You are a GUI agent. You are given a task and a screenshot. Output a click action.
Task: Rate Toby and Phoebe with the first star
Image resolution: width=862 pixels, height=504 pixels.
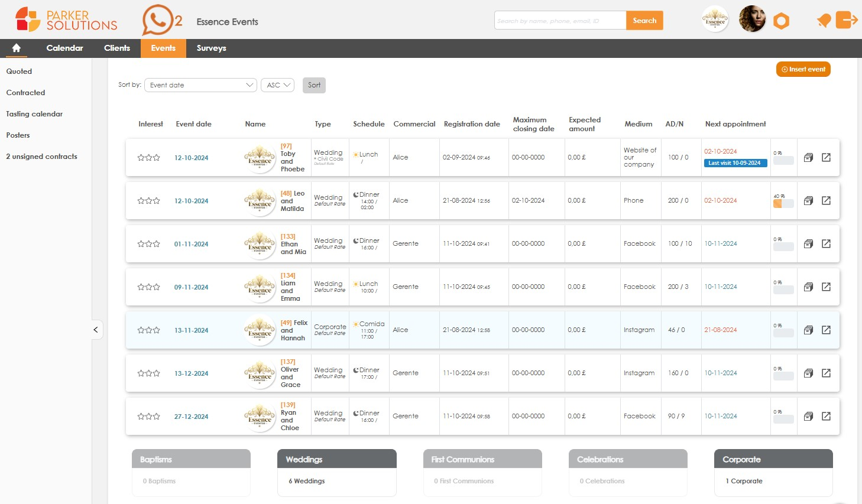point(140,158)
